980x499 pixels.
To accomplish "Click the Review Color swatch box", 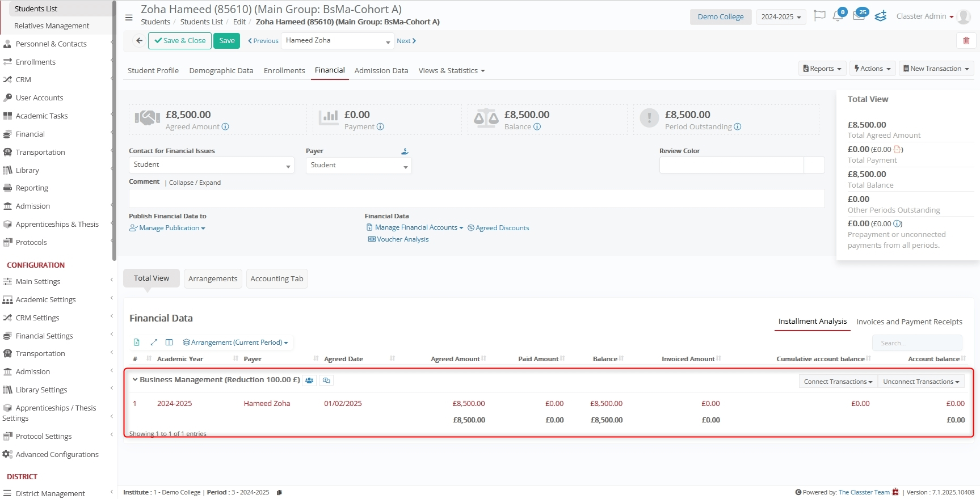I will [x=814, y=165].
